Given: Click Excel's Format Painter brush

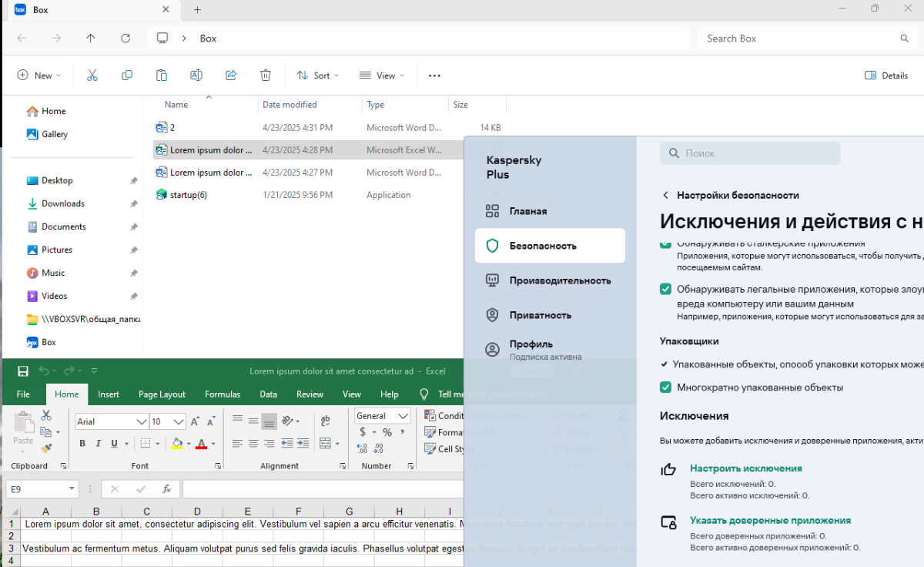Looking at the screenshot, I should pos(45,447).
